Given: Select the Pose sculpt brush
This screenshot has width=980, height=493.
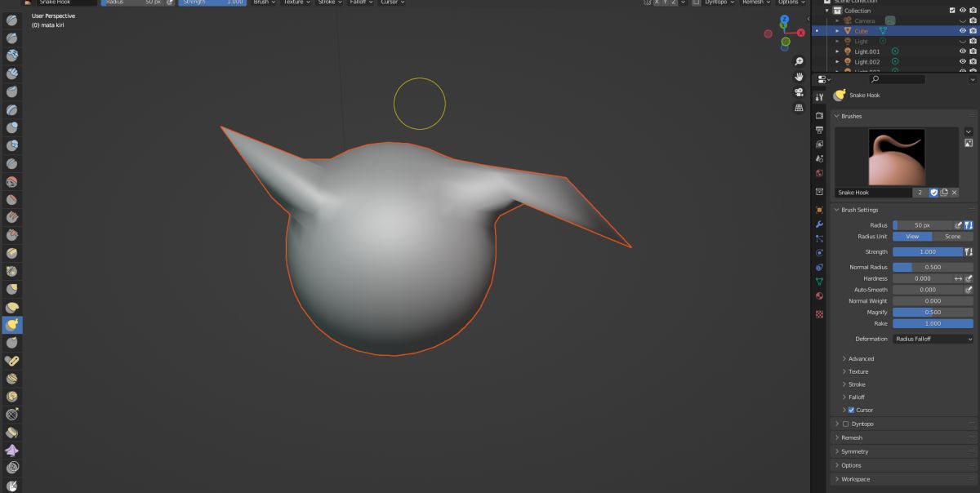Looking at the screenshot, I should pos(12,361).
